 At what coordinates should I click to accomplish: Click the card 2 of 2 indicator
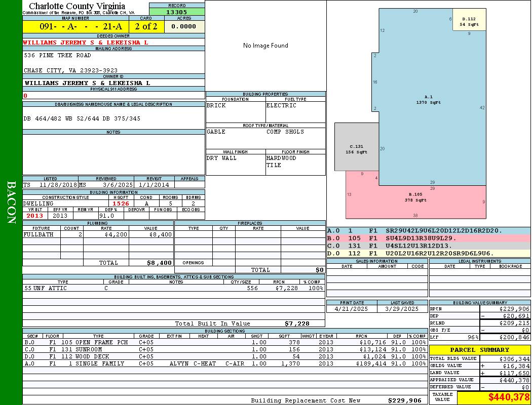146,26
